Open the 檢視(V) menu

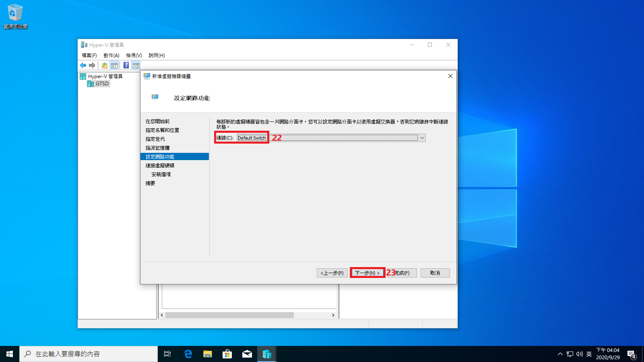pos(134,56)
